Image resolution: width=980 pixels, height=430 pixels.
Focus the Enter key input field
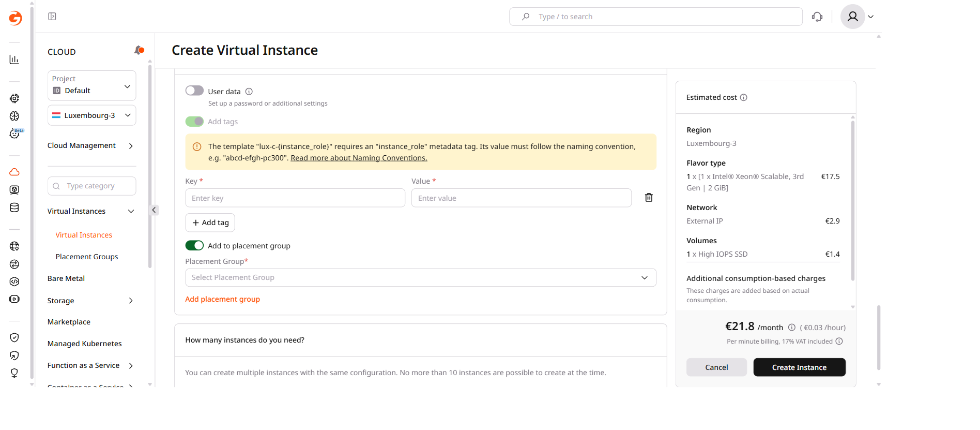click(x=295, y=198)
